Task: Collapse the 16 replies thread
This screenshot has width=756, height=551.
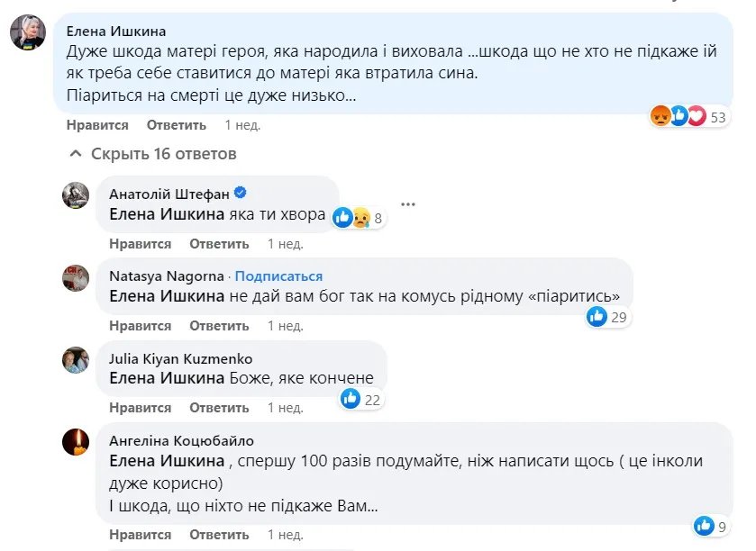Action: (x=153, y=154)
